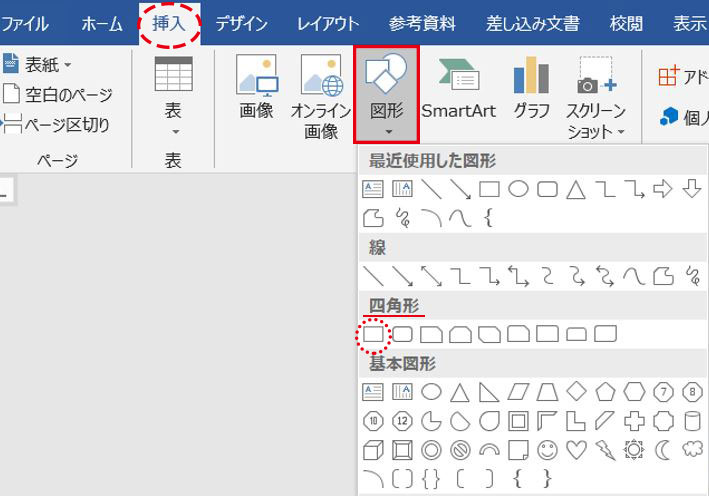Choose the arc in recently used shapes

click(x=431, y=218)
